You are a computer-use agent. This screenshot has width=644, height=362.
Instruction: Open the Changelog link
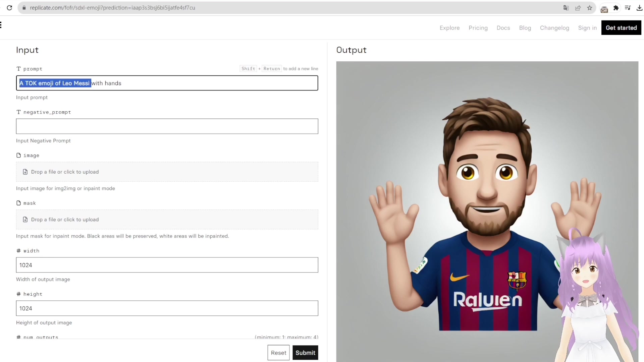(554, 28)
